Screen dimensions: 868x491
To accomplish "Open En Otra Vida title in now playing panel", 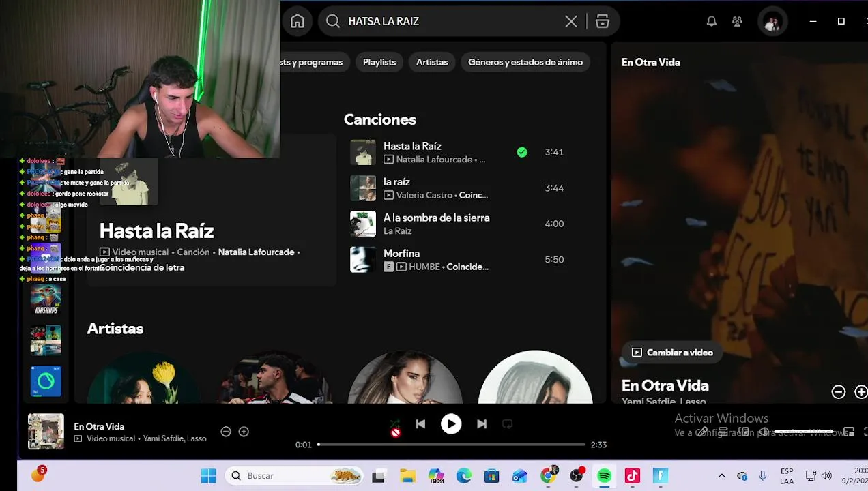I will click(x=665, y=385).
